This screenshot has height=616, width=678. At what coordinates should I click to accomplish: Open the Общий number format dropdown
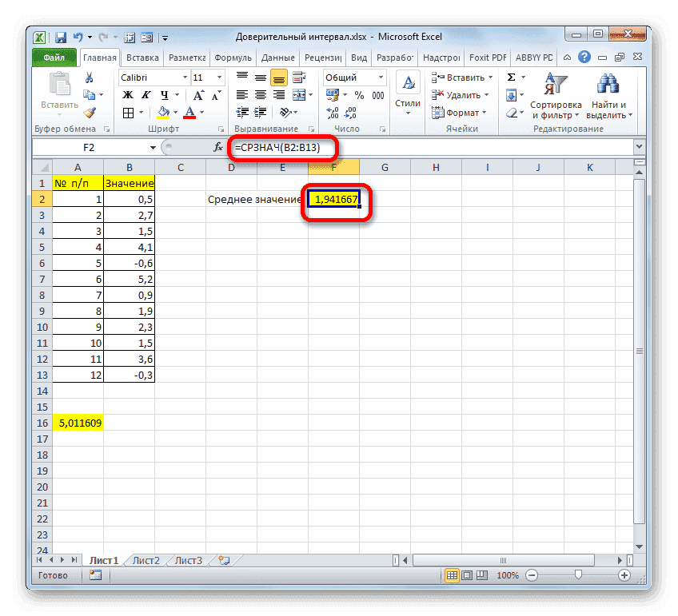click(x=381, y=77)
